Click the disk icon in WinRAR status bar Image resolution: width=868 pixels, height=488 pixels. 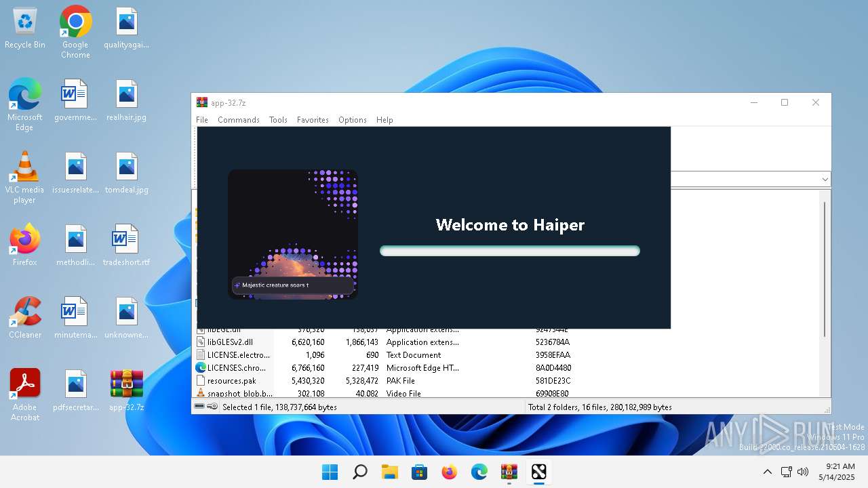[199, 407]
